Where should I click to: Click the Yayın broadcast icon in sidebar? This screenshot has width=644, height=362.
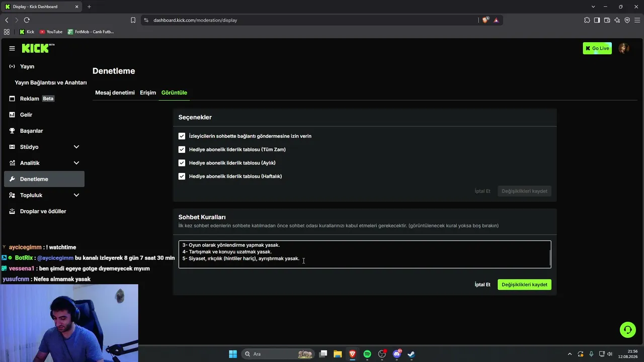(x=12, y=66)
